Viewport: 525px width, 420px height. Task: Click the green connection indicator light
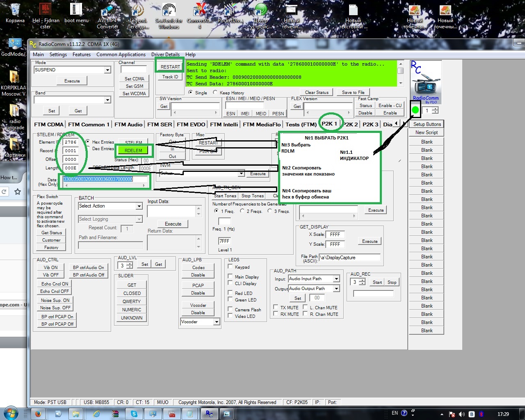click(415, 110)
